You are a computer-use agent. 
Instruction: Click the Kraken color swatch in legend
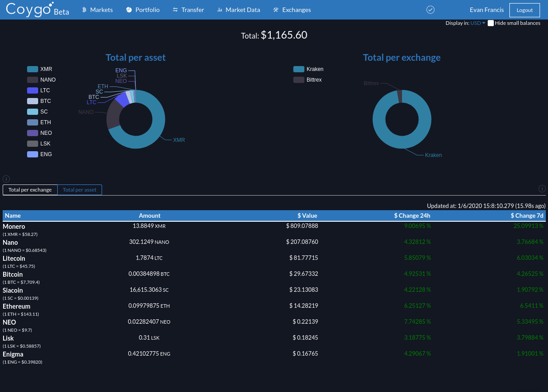click(299, 69)
